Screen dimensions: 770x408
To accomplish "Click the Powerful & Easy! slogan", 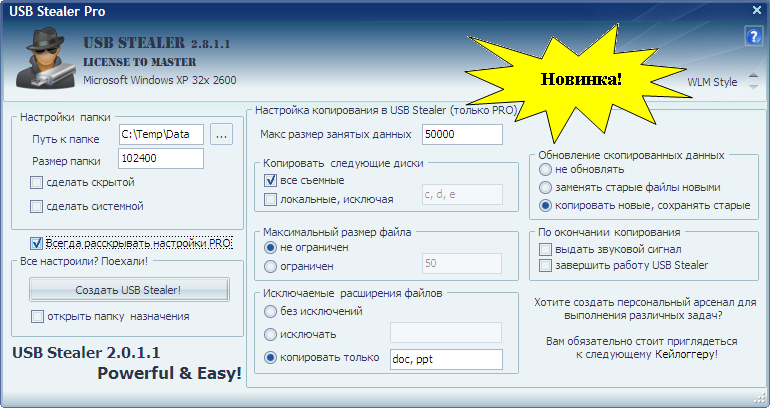I will [x=169, y=374].
